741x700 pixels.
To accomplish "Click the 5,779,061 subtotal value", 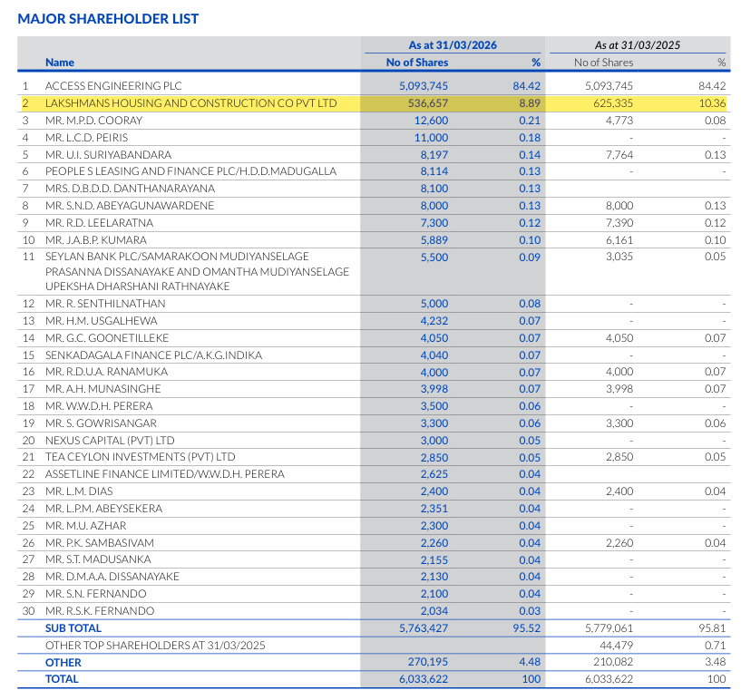I will [x=609, y=628].
